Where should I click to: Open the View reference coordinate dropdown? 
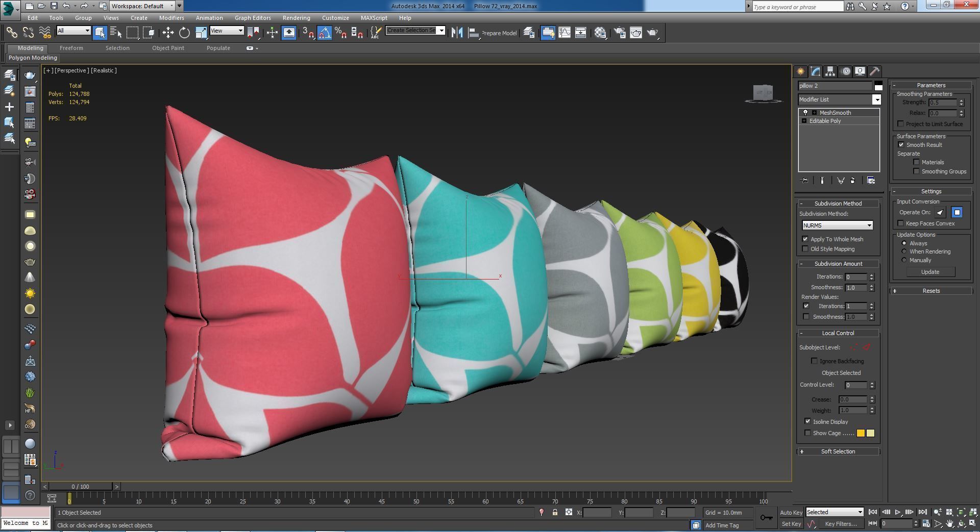227,31
